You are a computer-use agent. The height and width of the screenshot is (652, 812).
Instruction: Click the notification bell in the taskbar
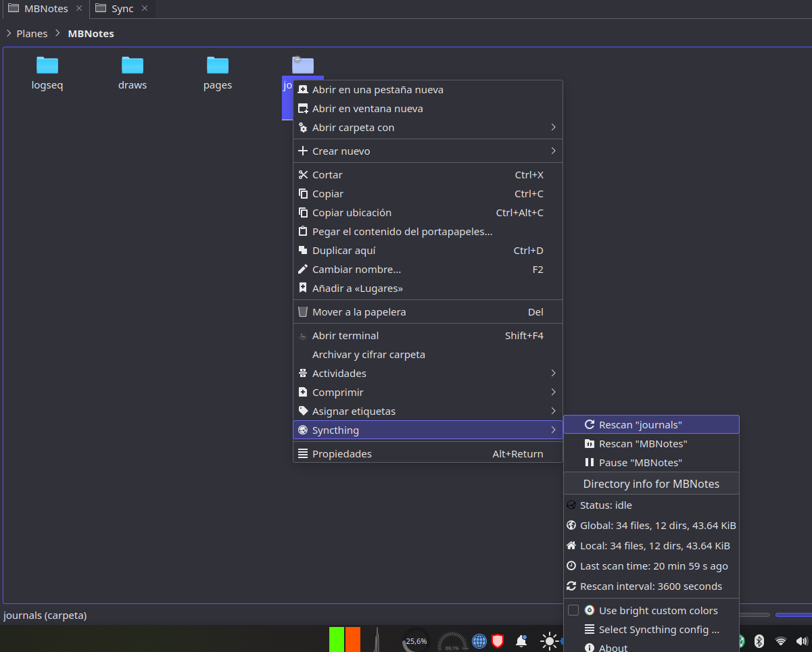[x=521, y=641]
